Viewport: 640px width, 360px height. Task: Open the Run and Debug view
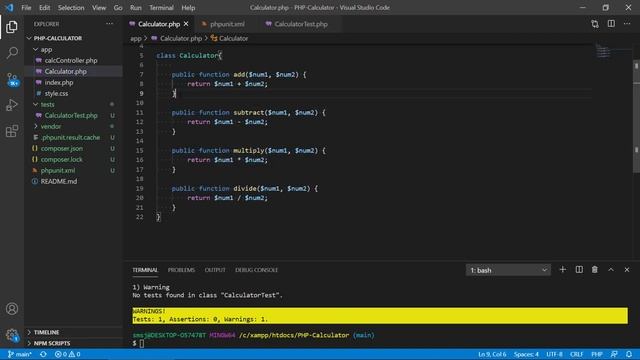[x=12, y=105]
